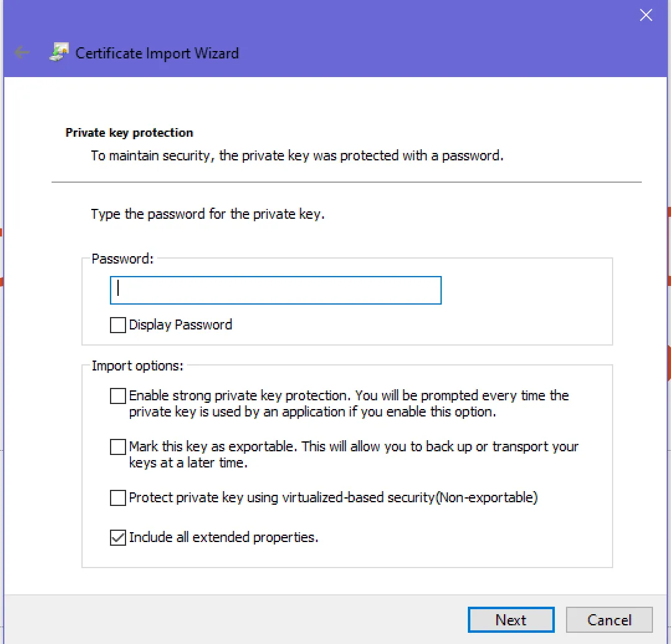
Task: Click the To maintain security description line
Action: 297,155
